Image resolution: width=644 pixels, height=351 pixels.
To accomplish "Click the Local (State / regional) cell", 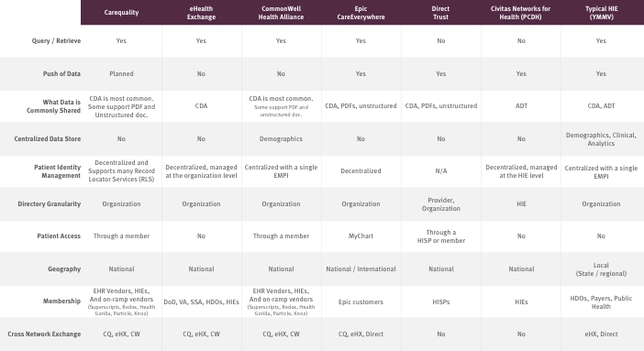I will pos(601,269).
